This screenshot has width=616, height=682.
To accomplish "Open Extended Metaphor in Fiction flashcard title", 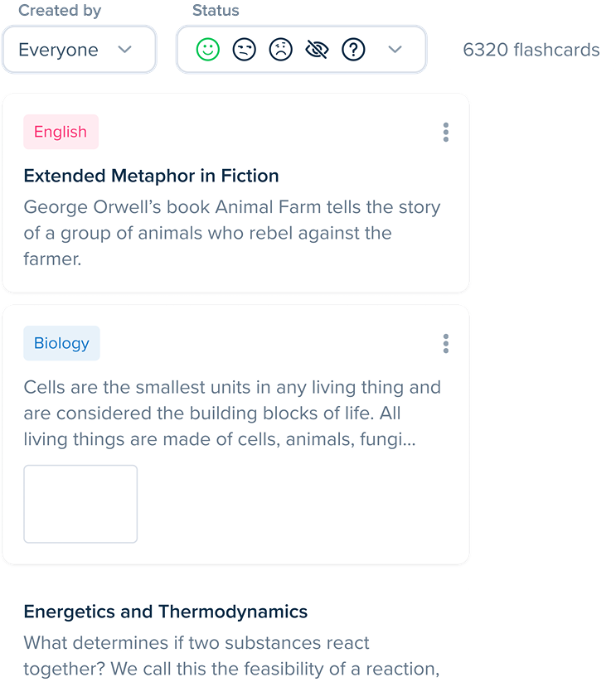I will 151,176.
